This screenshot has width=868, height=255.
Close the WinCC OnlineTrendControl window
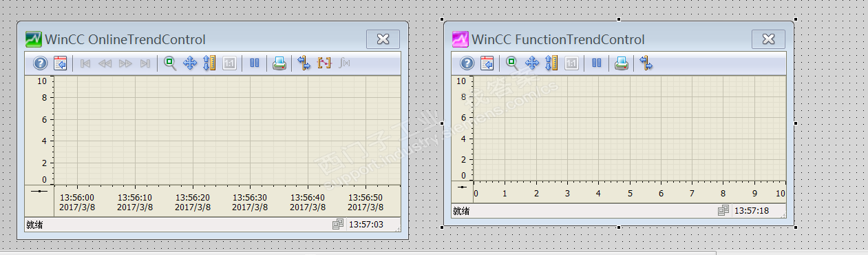[383, 39]
